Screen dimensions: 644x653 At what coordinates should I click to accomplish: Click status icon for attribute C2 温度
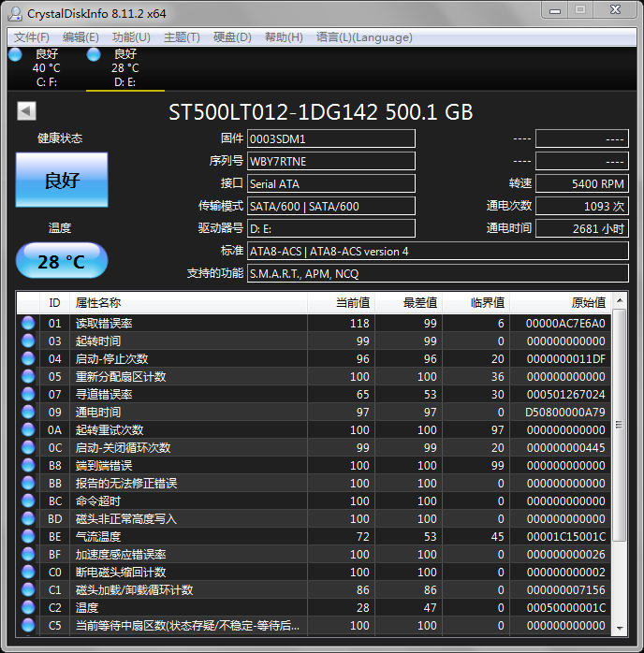tap(28, 607)
